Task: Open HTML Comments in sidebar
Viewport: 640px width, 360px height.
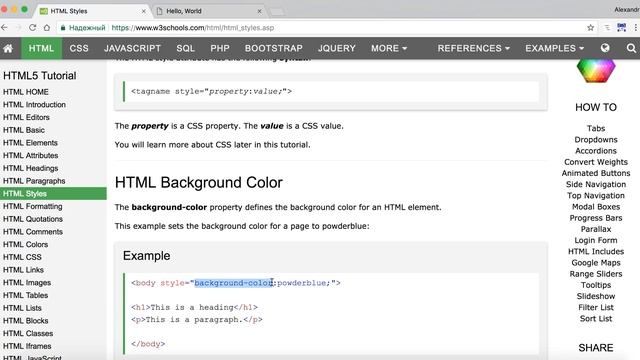Action: tap(33, 231)
